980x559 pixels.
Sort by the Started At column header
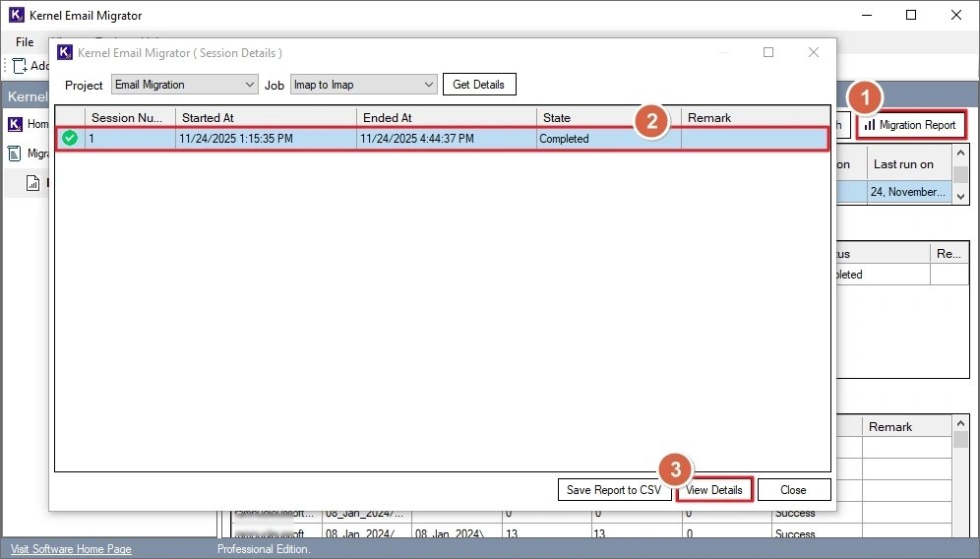[x=266, y=118]
